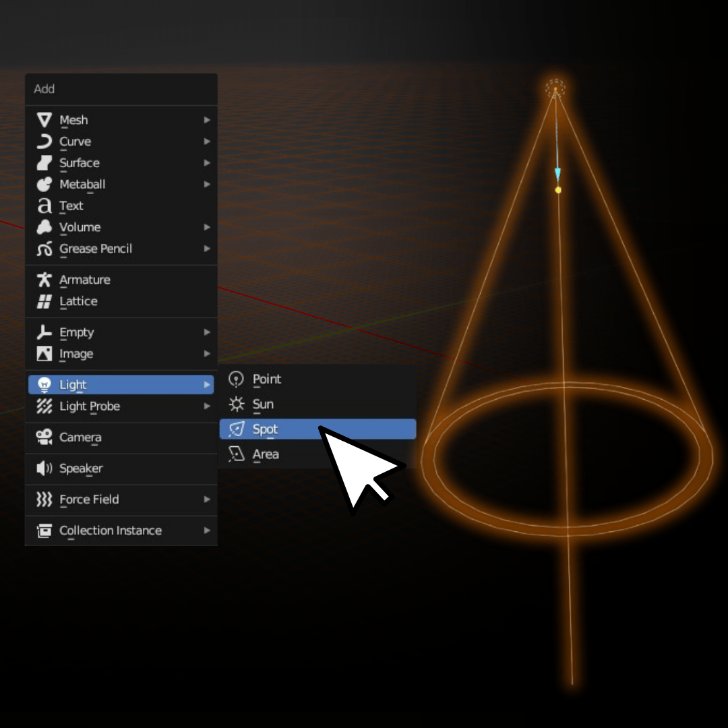Click the yellow dot on spot light
The image size is (728, 728).
pyautogui.click(x=558, y=190)
